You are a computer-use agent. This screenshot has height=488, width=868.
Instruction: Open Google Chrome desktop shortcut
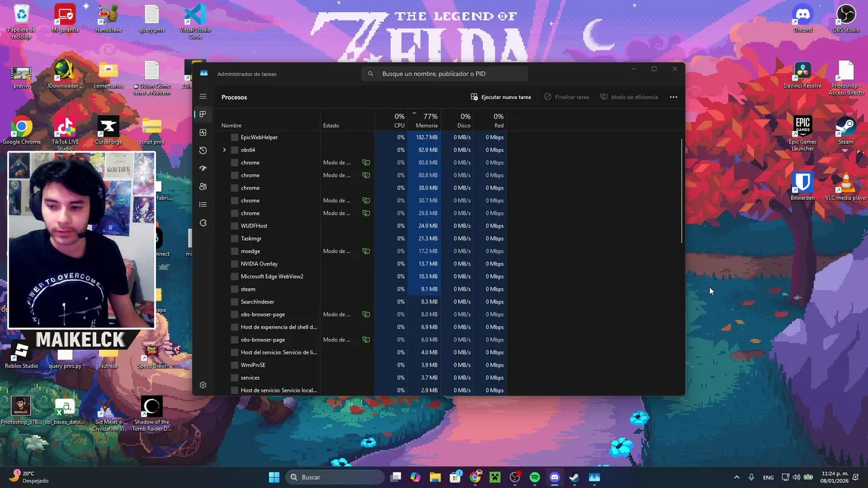click(22, 131)
